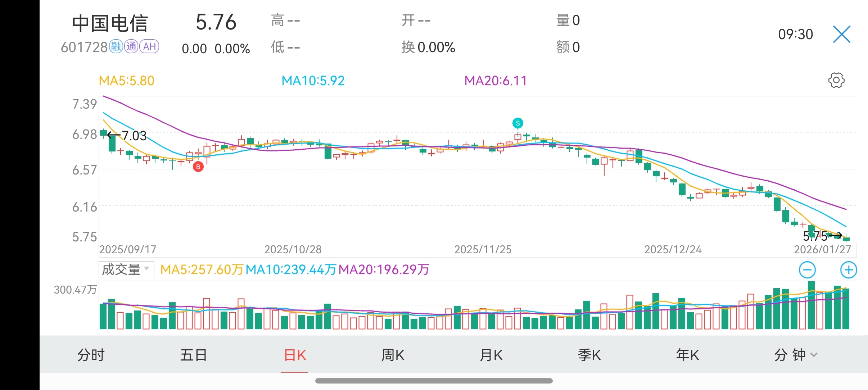This screenshot has height=390, width=868.
Task: Open chart settings gear icon
Action: pyautogui.click(x=836, y=80)
